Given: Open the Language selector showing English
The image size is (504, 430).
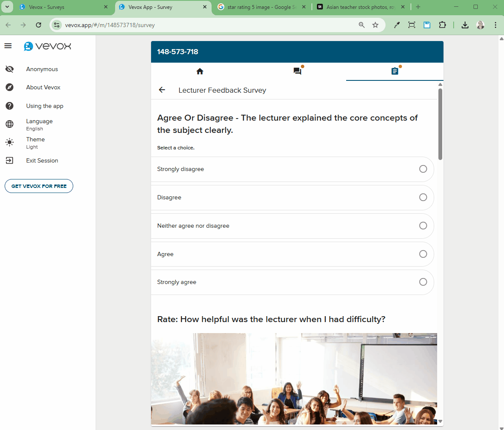Looking at the screenshot, I should point(39,124).
